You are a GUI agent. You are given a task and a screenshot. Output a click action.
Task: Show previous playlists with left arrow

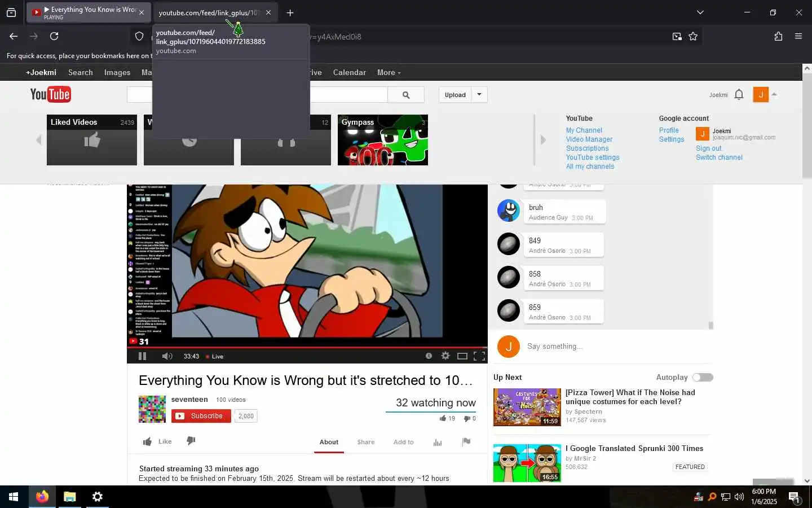(x=38, y=140)
